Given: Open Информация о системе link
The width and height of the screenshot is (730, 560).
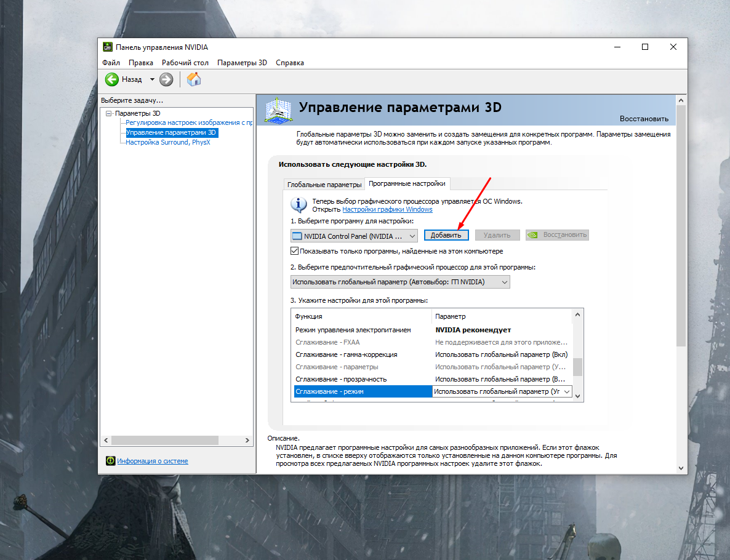Looking at the screenshot, I should click(152, 461).
